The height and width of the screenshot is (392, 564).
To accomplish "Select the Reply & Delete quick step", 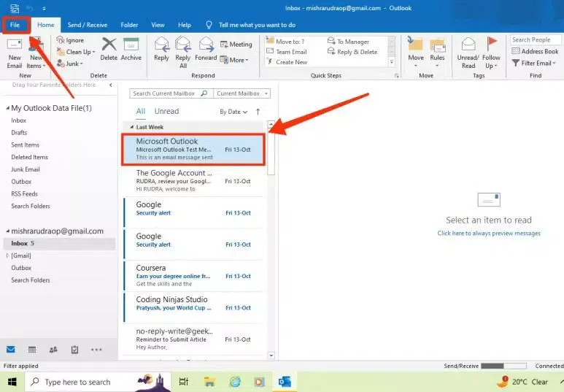I will [352, 52].
